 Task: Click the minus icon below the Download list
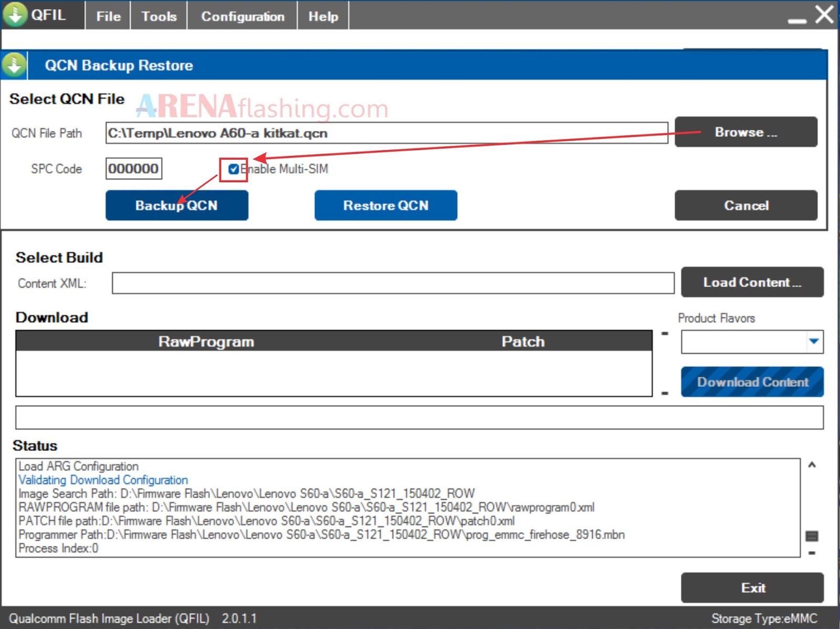tap(666, 392)
